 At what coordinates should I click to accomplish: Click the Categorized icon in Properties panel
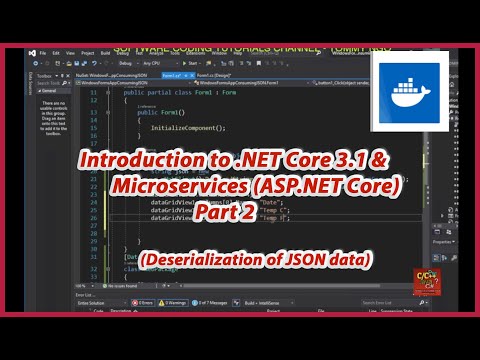coord(436,258)
